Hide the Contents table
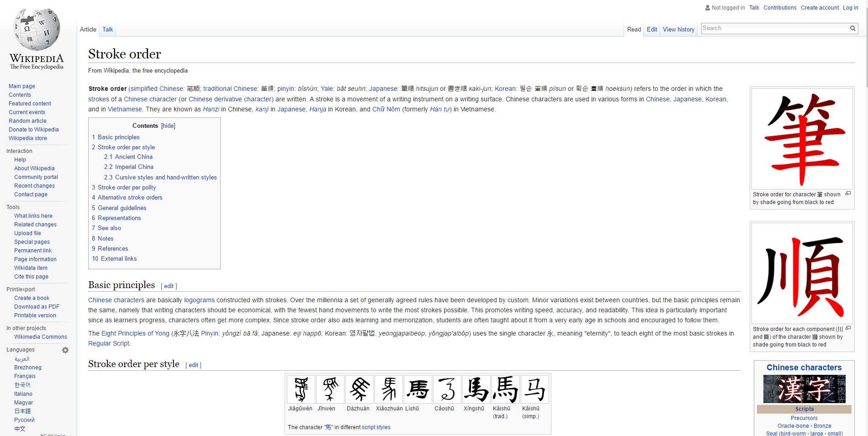The height and width of the screenshot is (436, 868). [x=168, y=126]
